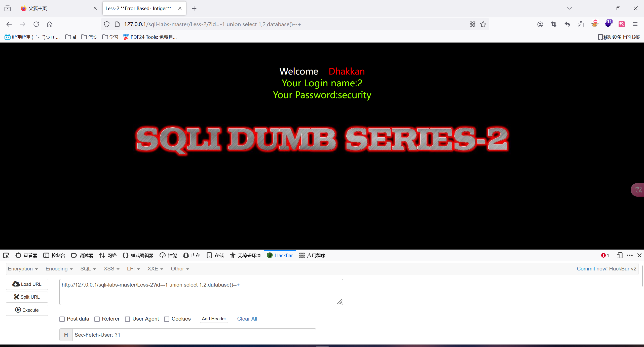The width and height of the screenshot is (644, 347).
Task: Click floating translate button on page edge
Action: pyautogui.click(x=638, y=190)
